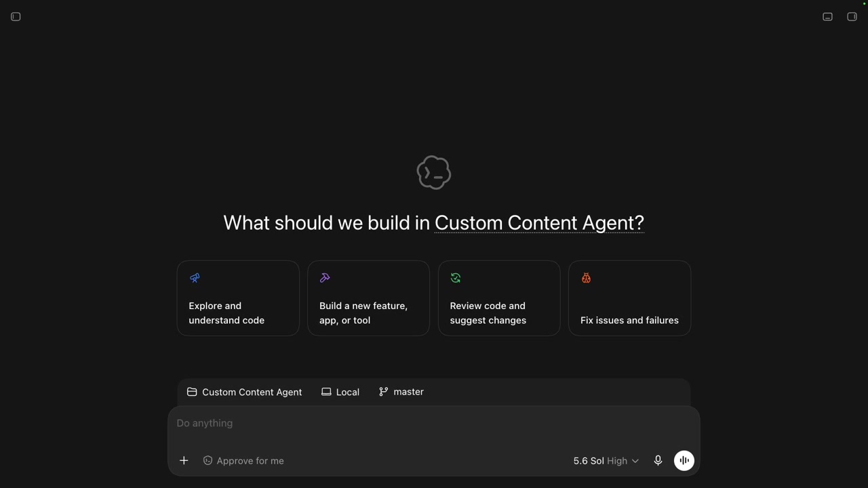Focus the Do anything input field
868x488 pixels.
click(434, 423)
